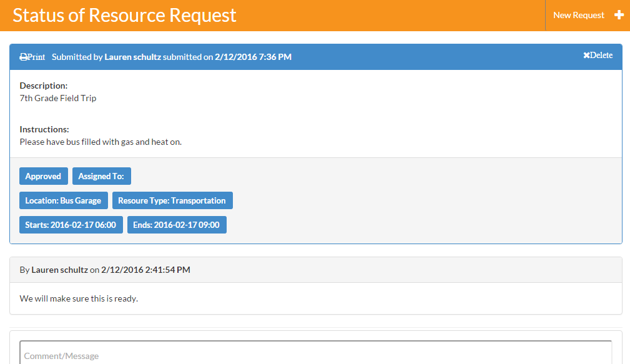The image size is (630, 364).
Task: Select the Starts: 2016-02-17 06:00 badge
Action: click(x=71, y=225)
